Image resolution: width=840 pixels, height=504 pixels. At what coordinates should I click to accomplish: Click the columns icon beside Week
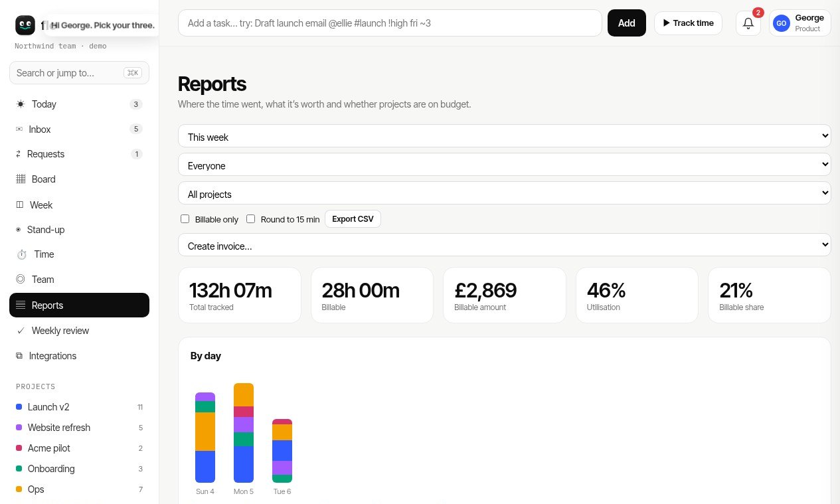pos(20,205)
